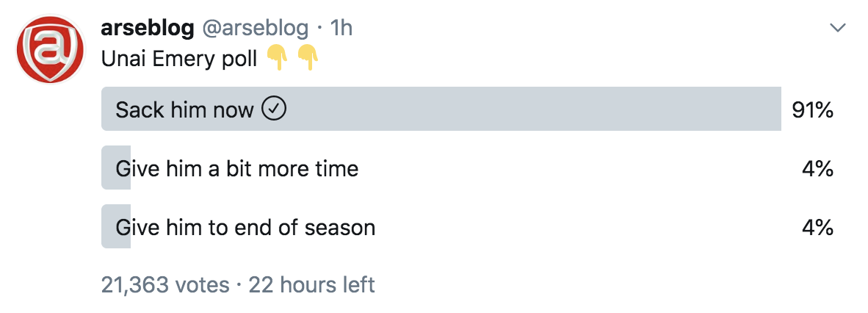Click the small bar for end of season
This screenshot has height=313, width=868.
point(116,226)
